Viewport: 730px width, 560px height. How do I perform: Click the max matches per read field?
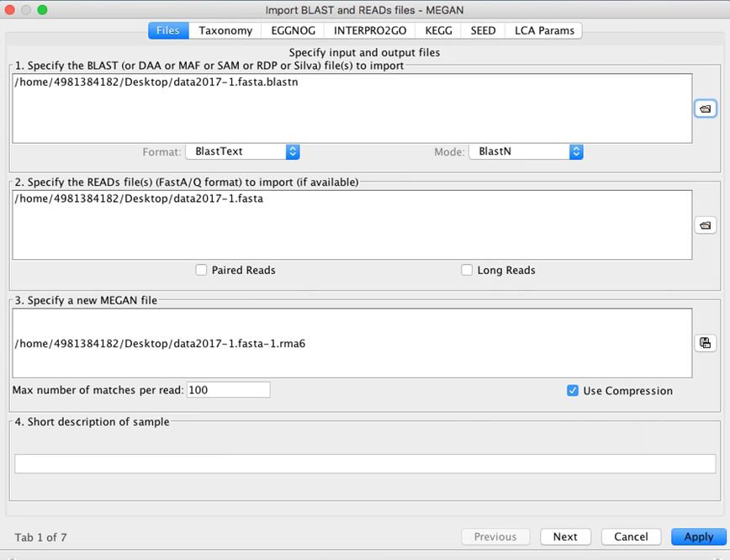(x=228, y=389)
